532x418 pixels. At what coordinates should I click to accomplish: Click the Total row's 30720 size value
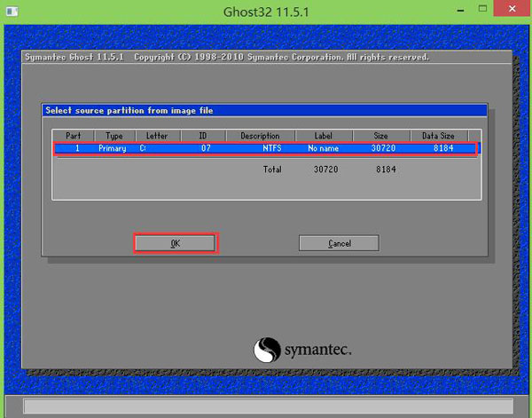(x=325, y=170)
